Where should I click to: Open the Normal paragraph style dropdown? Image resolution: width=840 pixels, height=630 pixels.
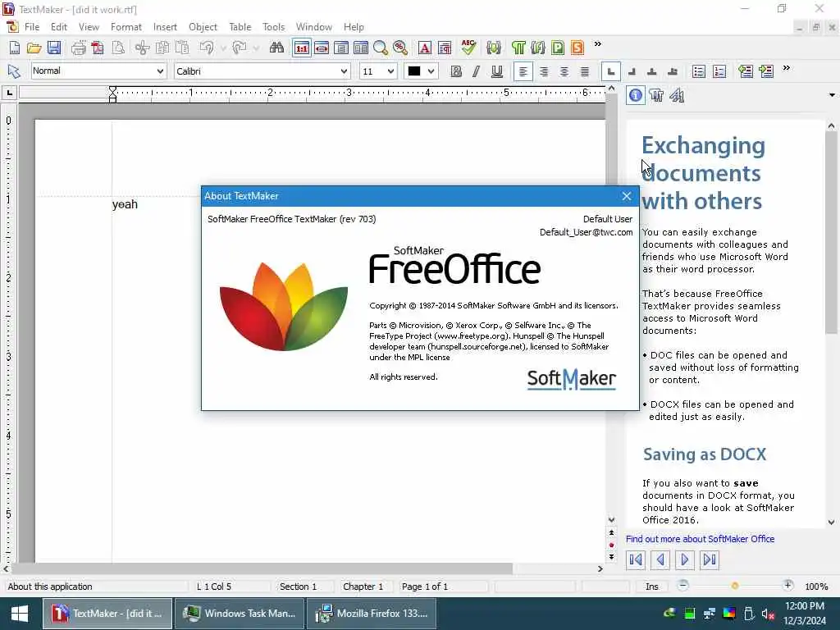click(x=160, y=71)
